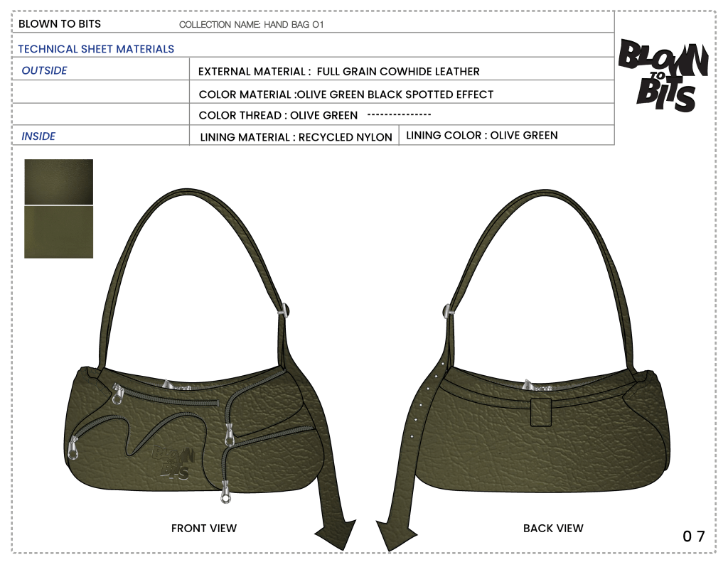Click the Lining Color olive green field
728x562 pixels.
[481, 135]
